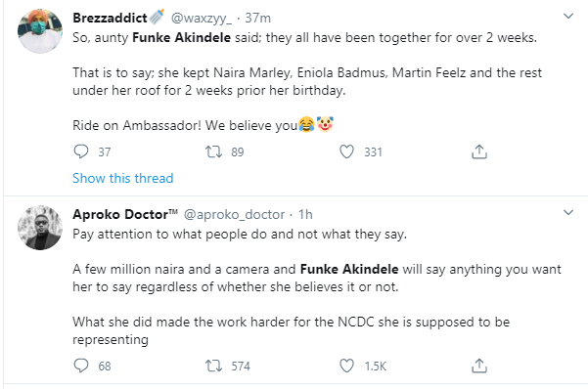Expand the options chevron on Brezzaddict's tweet
The image size is (588, 389).
pos(568,16)
